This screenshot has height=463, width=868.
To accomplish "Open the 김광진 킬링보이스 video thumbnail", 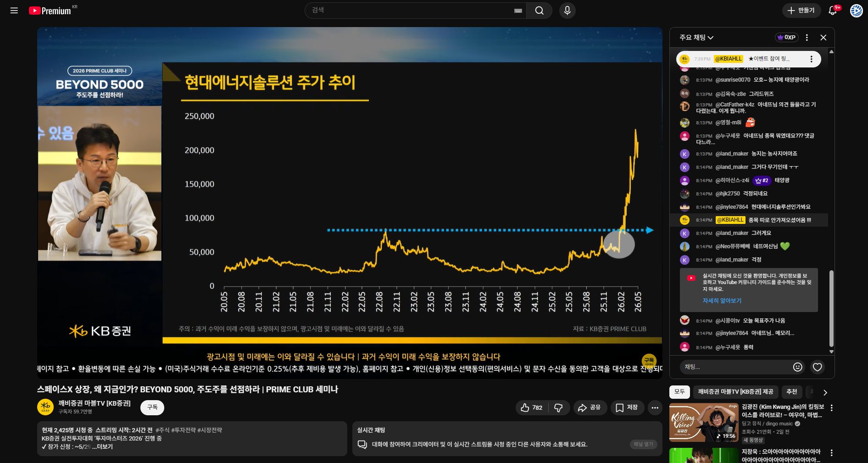I will 703,423.
